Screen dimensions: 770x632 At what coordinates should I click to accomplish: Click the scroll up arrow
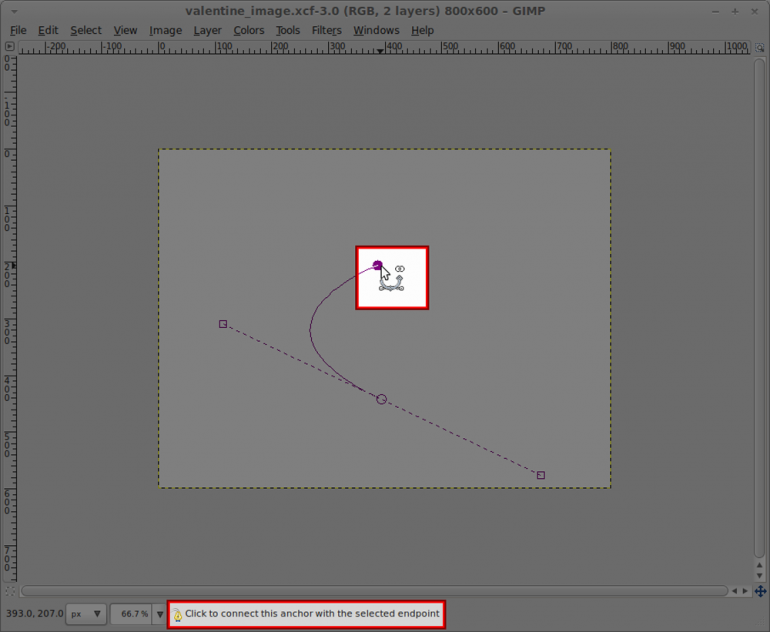pos(760,565)
